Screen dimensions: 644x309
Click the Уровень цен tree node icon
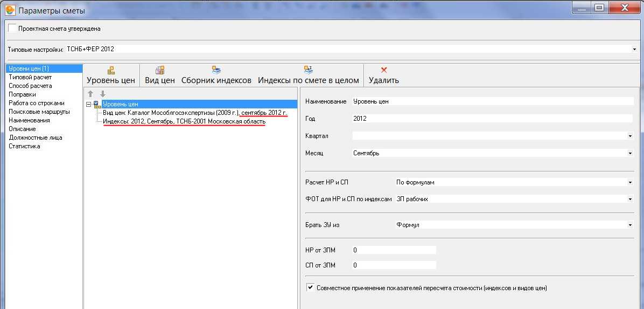[x=96, y=104]
